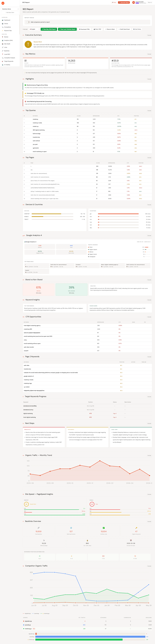The width and height of the screenshot is (155, 644).
Task: Click the eyewide.gr blue traffic bar
Action: click(x=90, y=637)
